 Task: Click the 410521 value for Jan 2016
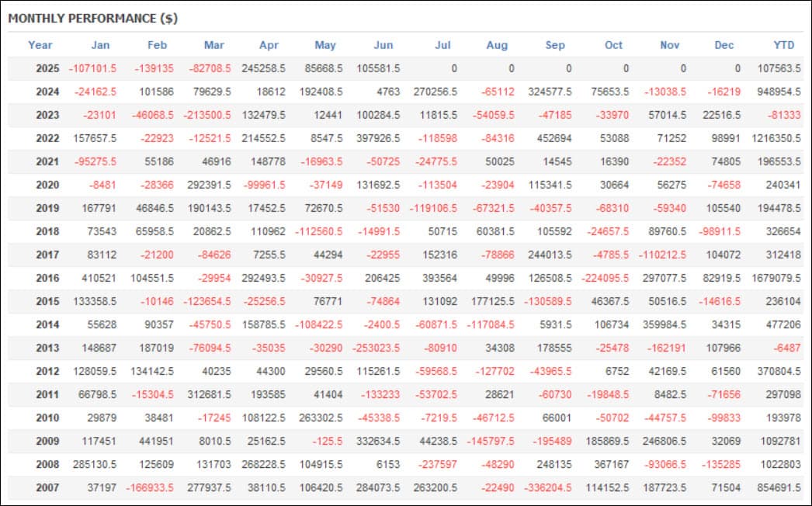click(x=99, y=278)
